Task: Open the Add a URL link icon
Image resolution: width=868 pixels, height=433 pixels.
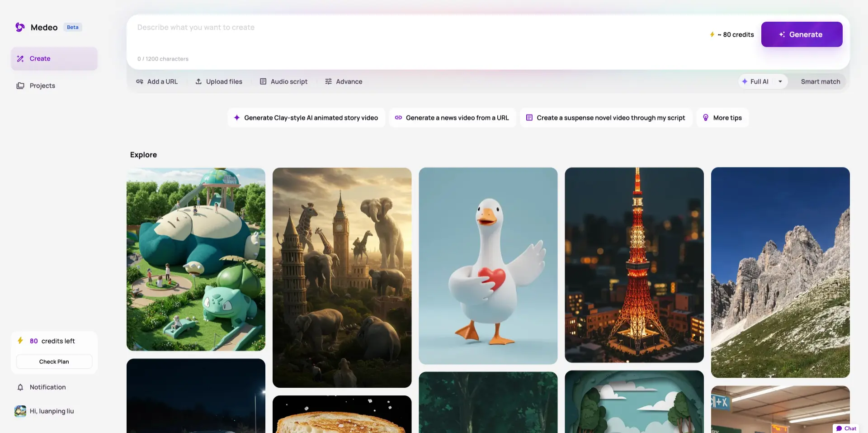Action: tap(140, 81)
